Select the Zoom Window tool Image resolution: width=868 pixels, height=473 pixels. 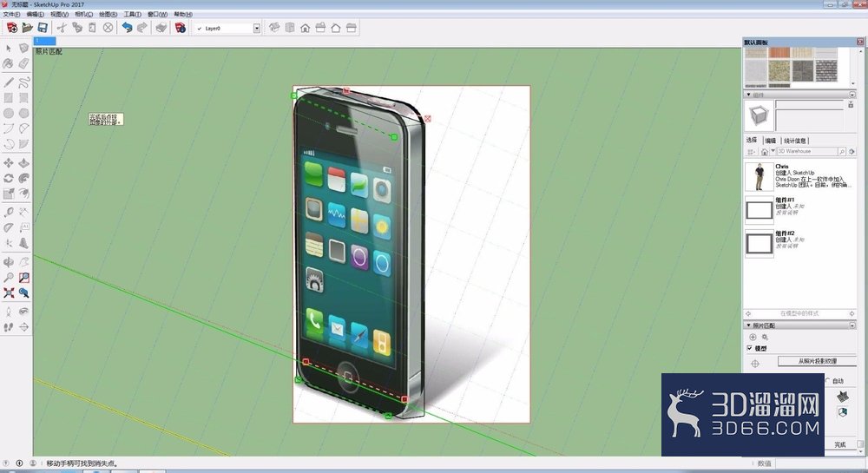[x=23, y=278]
